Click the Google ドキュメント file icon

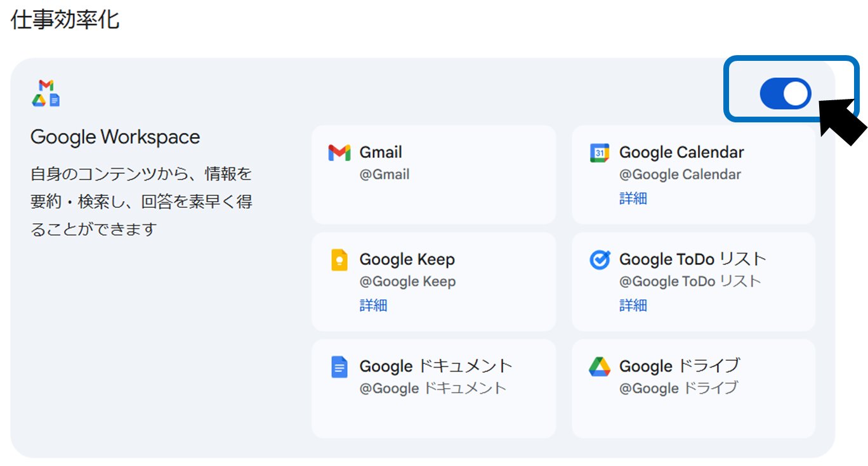point(339,367)
